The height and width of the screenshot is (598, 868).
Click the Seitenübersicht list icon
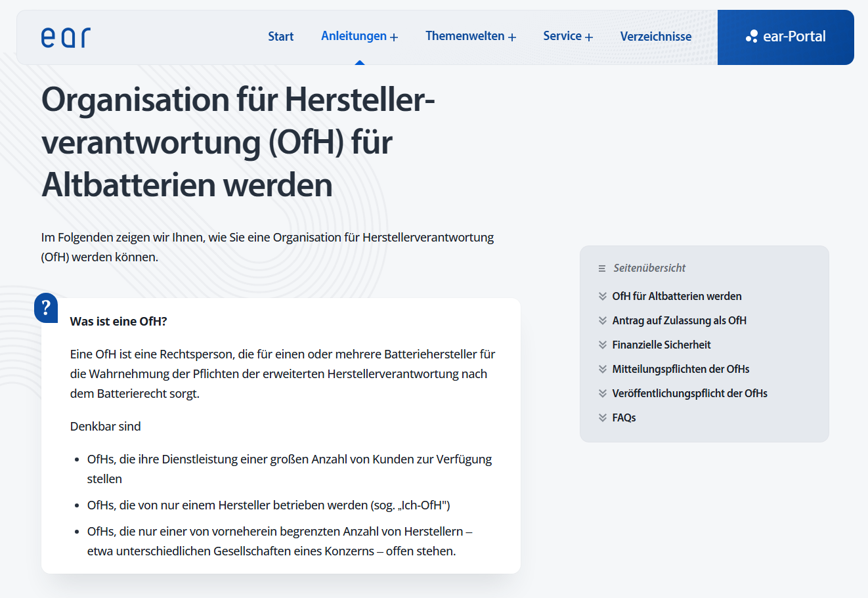(x=602, y=268)
